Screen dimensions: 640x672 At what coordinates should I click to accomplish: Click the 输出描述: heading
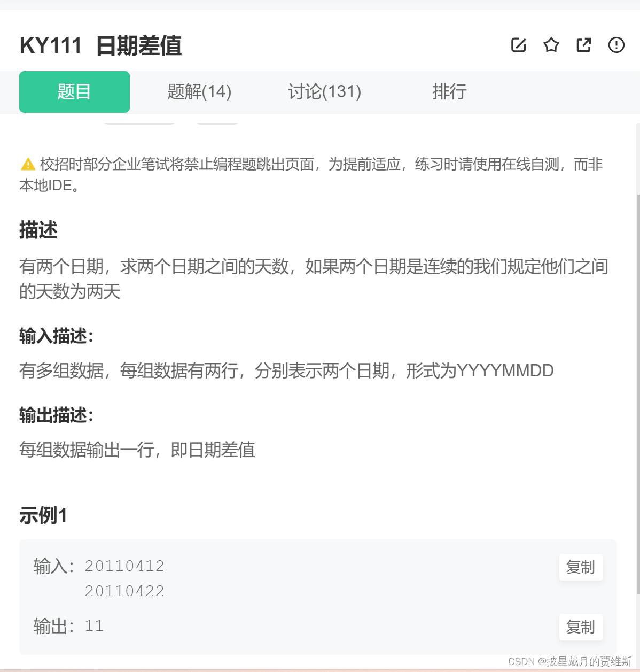pos(57,415)
